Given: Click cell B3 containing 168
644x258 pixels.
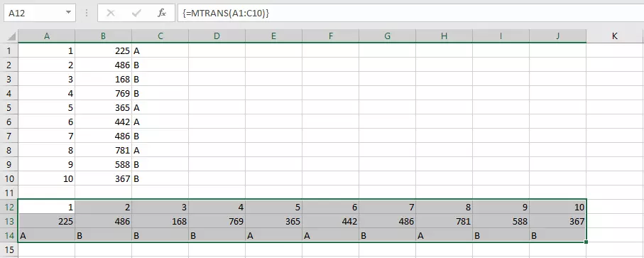Looking at the screenshot, I should 104,80.
